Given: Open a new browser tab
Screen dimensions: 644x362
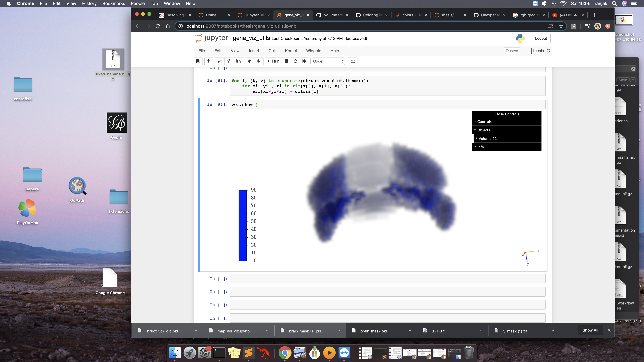Looking at the screenshot, I should click(x=594, y=15).
